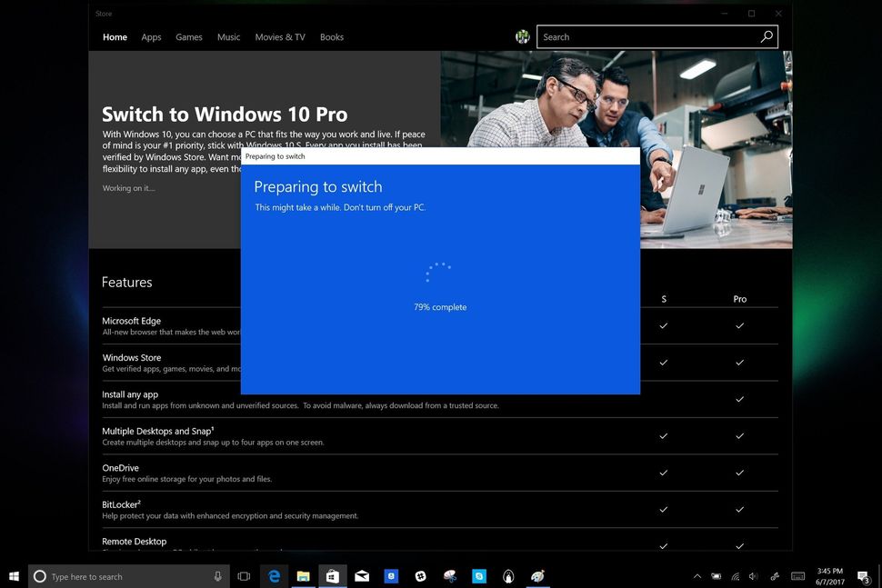
Task: Expand hidden icons in the system tray
Action: pyautogui.click(x=697, y=575)
